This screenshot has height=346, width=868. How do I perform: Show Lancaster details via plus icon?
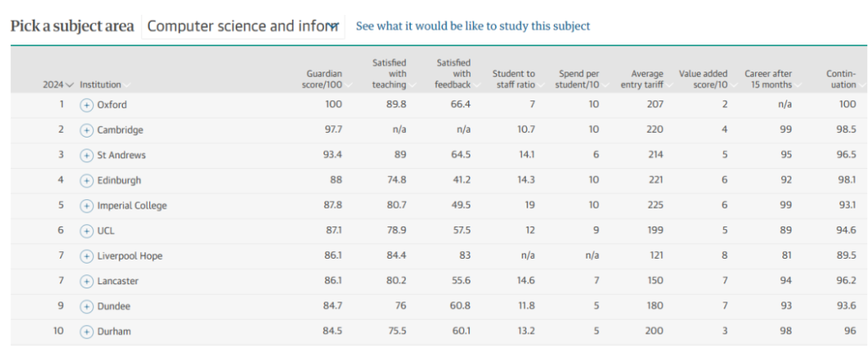pyautogui.click(x=87, y=281)
